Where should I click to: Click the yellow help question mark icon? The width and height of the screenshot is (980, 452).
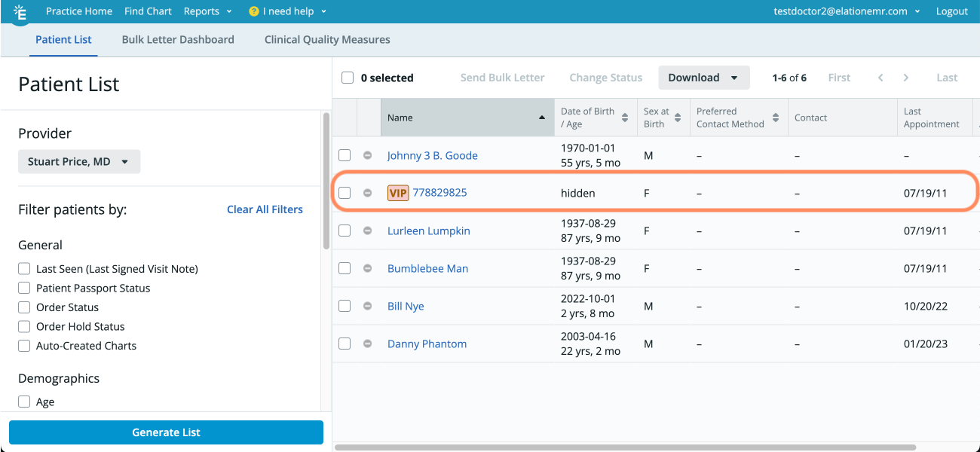254,12
